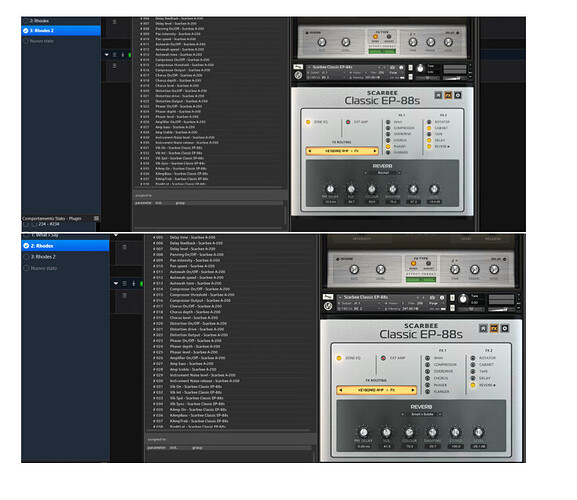This screenshot has height=500, width=577.
Task: Click FX routing right arrow in upper screenshot
Action: click(x=375, y=151)
